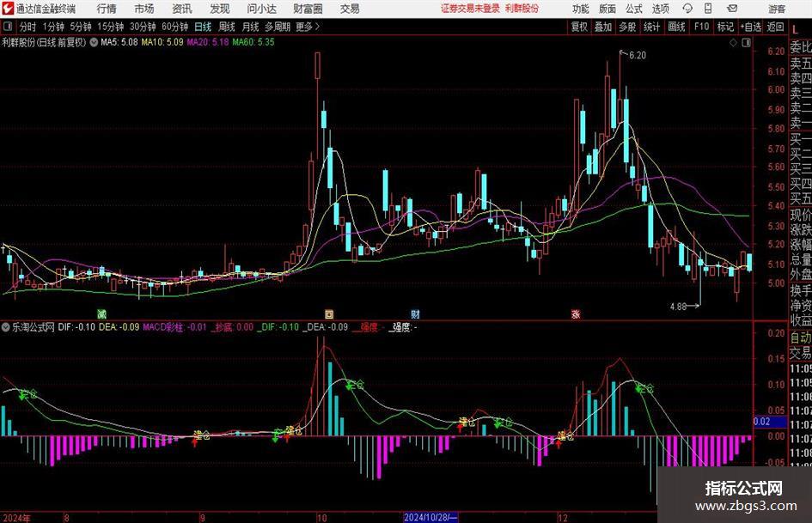This screenshot has height=523, width=812.
Task: Click the diamond icon at chart top-right
Action: (733, 43)
